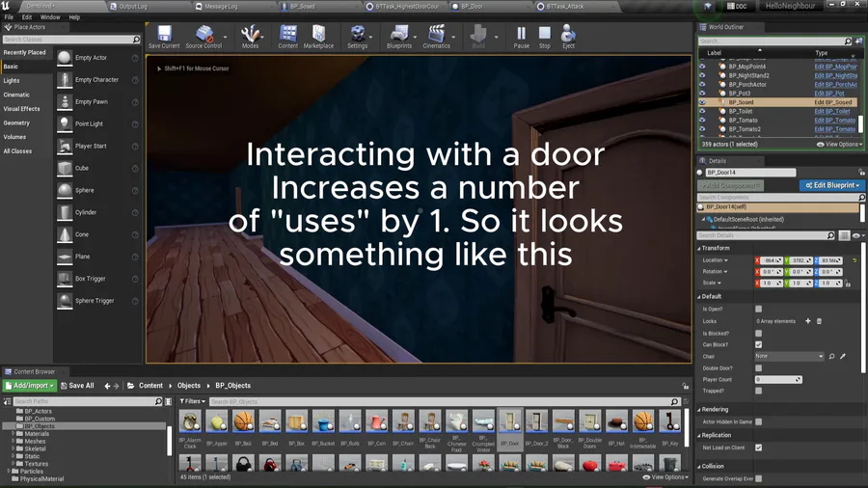Image resolution: width=868 pixels, height=488 pixels.
Task: Open Content toolbar icon
Action: pos(287,37)
